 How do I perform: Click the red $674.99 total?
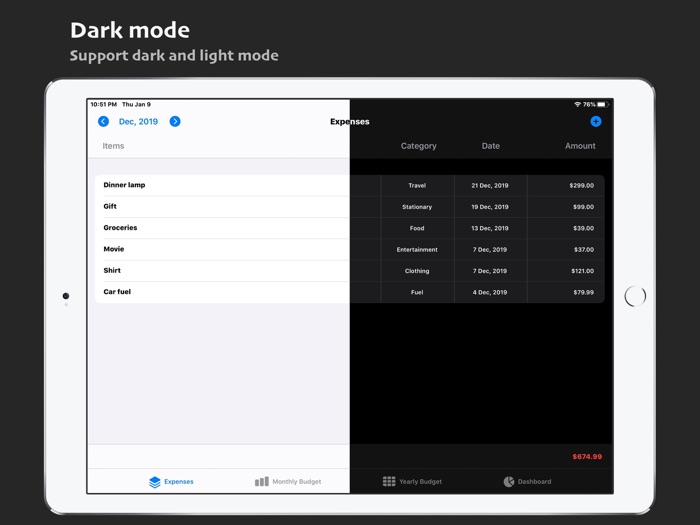[587, 457]
